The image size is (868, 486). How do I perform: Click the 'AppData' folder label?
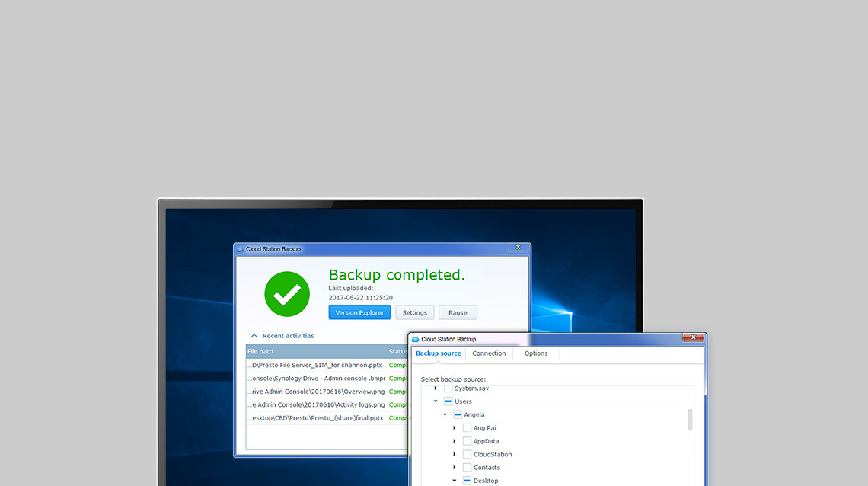tap(486, 441)
